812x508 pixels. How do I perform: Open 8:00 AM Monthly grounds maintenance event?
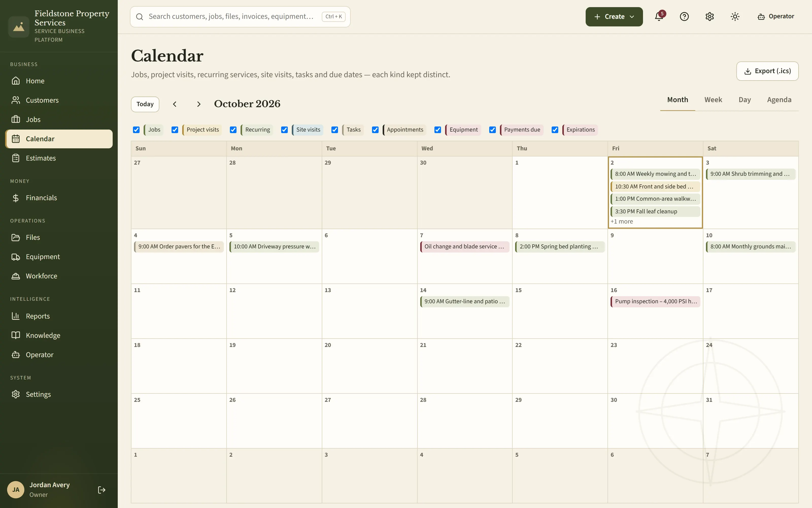click(751, 247)
